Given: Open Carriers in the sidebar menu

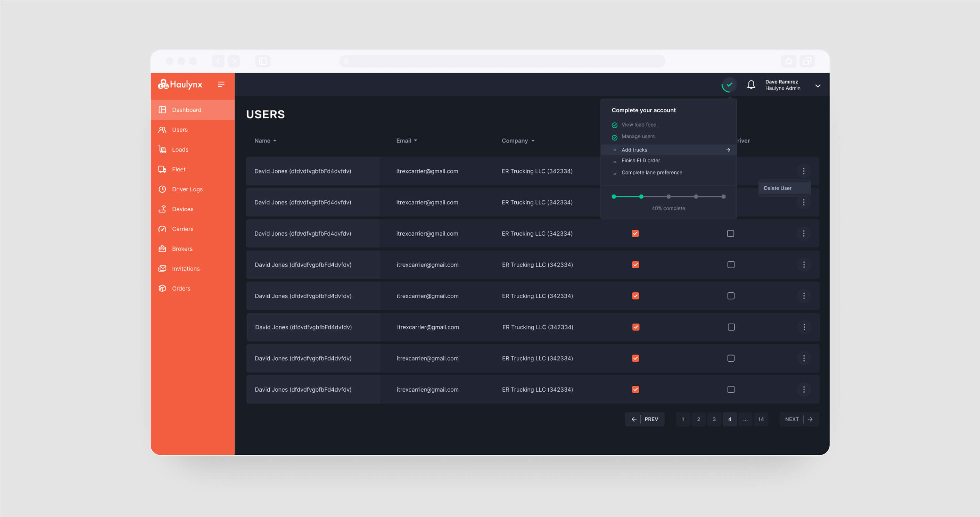Looking at the screenshot, I should pyautogui.click(x=182, y=229).
